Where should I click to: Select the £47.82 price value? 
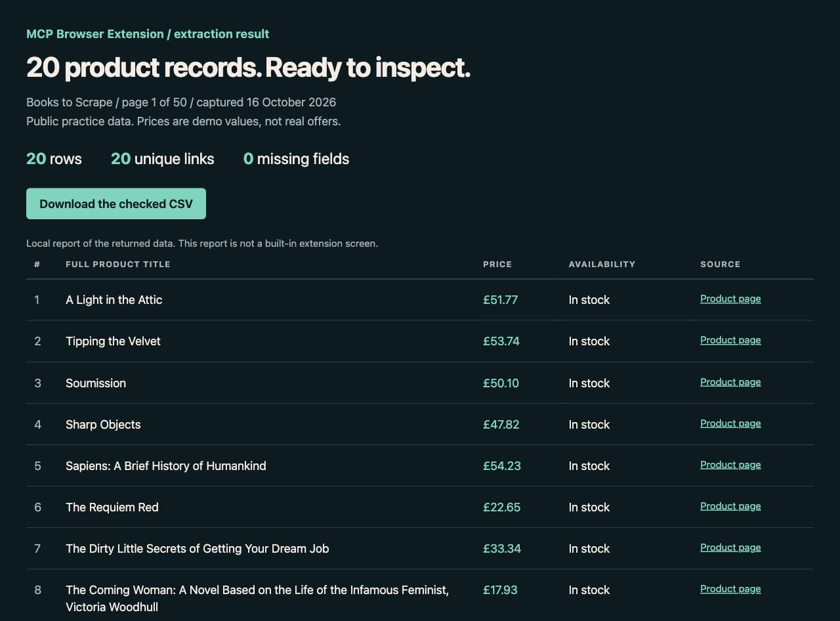coord(501,425)
